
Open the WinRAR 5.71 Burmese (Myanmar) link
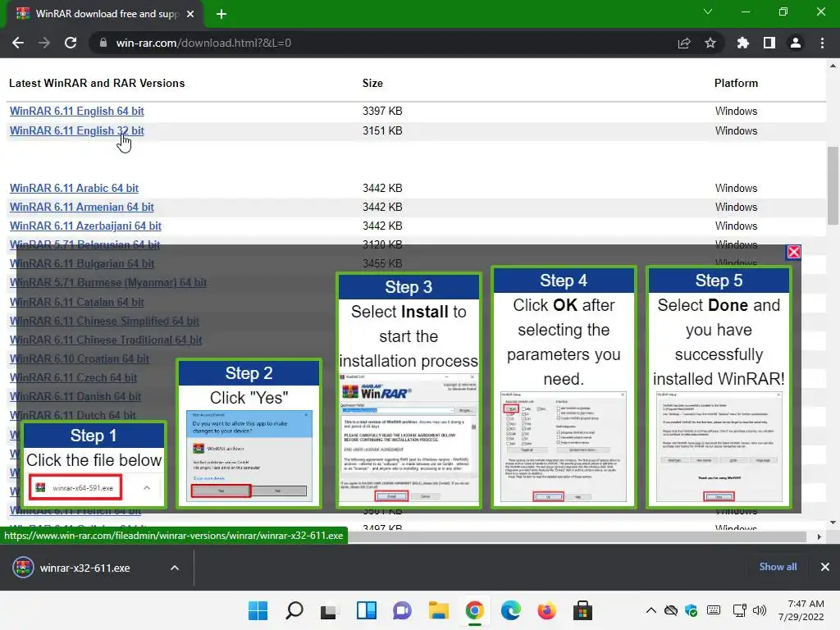(x=107, y=282)
